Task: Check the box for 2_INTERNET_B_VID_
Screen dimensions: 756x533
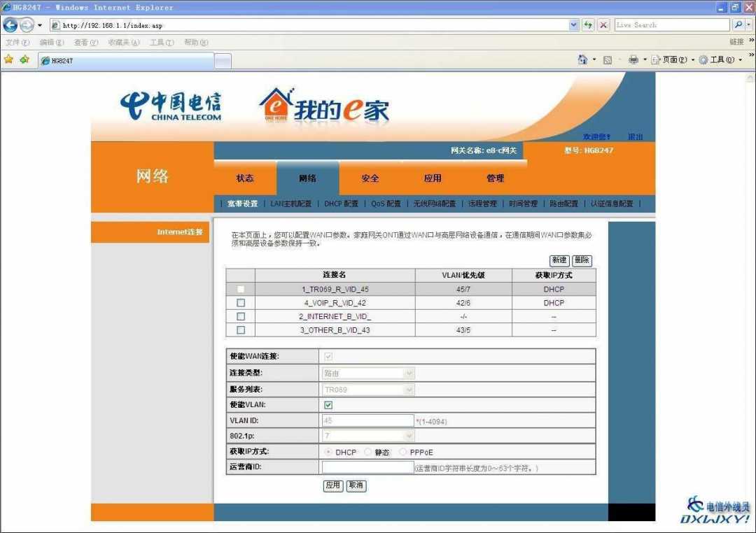Action: (241, 317)
